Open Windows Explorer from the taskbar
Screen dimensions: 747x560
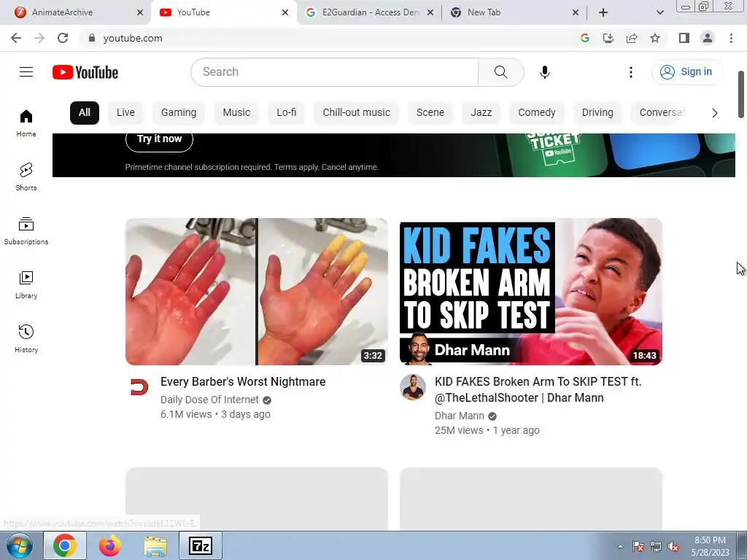pos(155,545)
